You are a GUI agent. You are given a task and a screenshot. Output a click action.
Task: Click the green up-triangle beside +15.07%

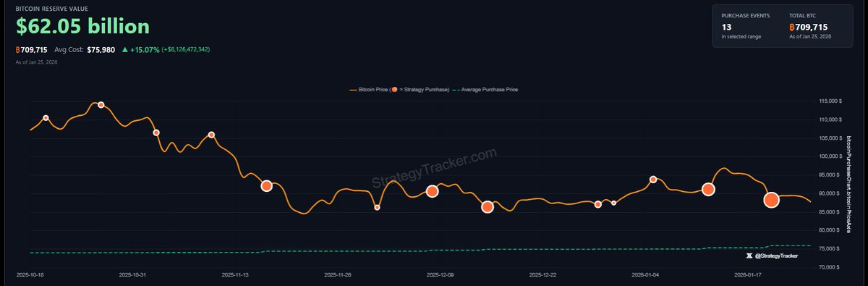click(125, 49)
